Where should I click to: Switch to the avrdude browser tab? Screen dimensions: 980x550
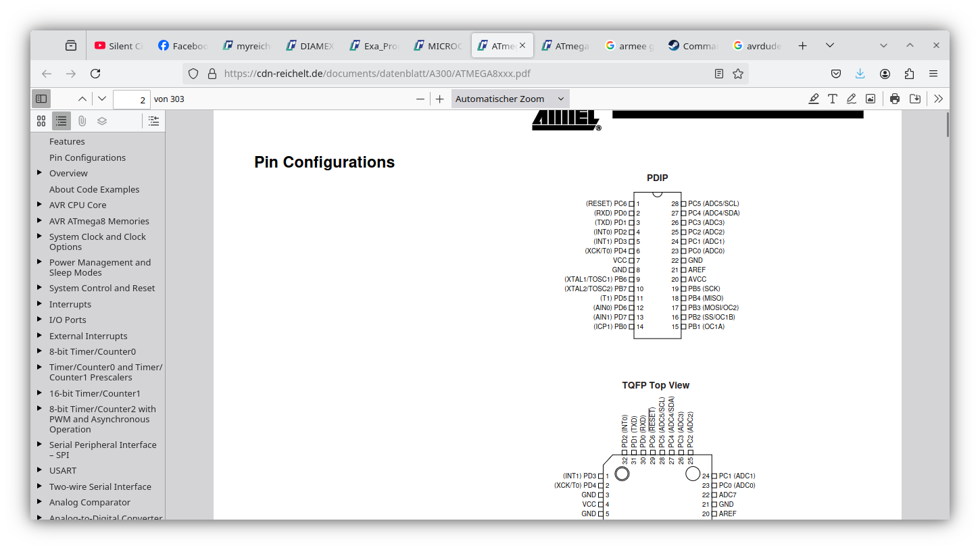756,46
